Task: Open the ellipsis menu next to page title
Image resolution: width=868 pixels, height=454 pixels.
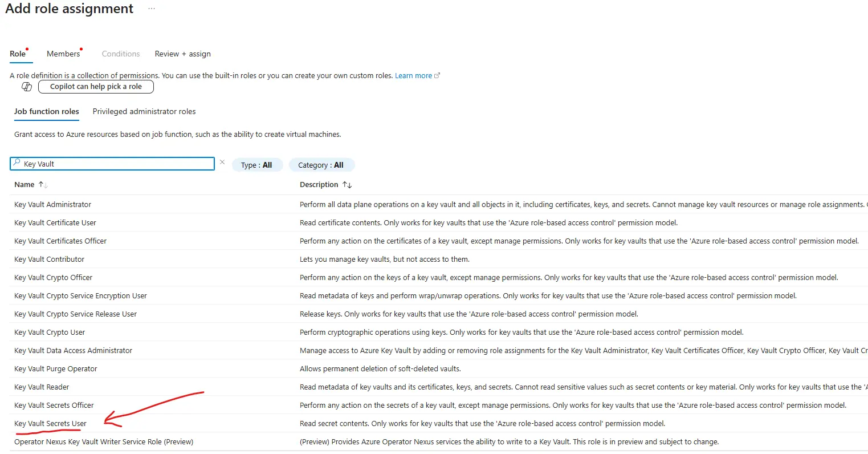Action: click(152, 9)
